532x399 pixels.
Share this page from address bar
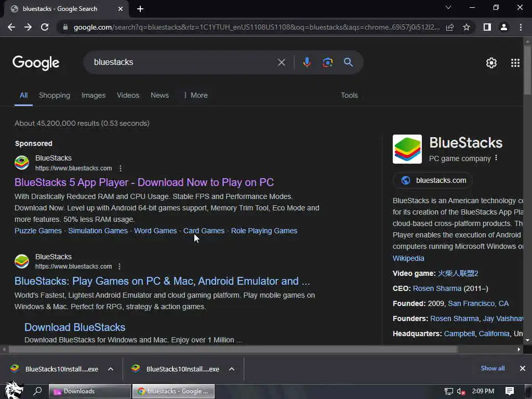click(450, 27)
